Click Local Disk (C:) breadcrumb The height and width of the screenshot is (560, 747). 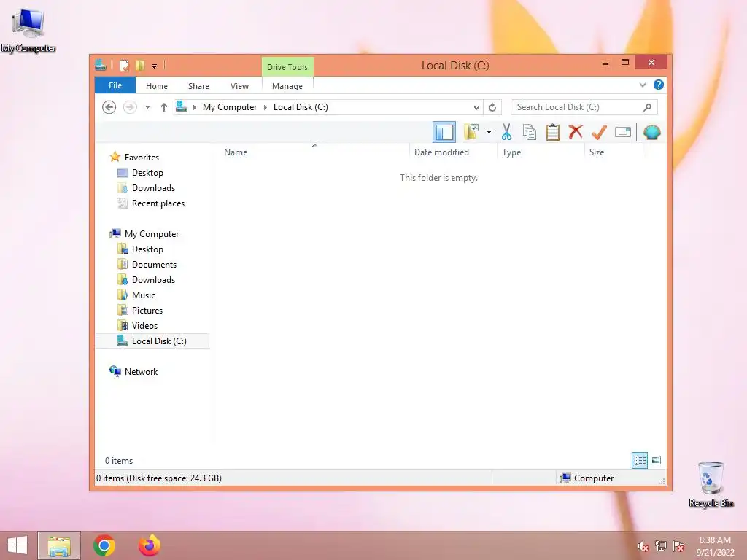pos(301,107)
